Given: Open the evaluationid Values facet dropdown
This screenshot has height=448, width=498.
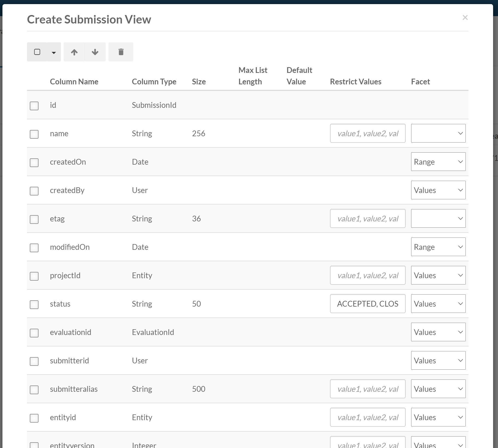Looking at the screenshot, I should point(438,332).
